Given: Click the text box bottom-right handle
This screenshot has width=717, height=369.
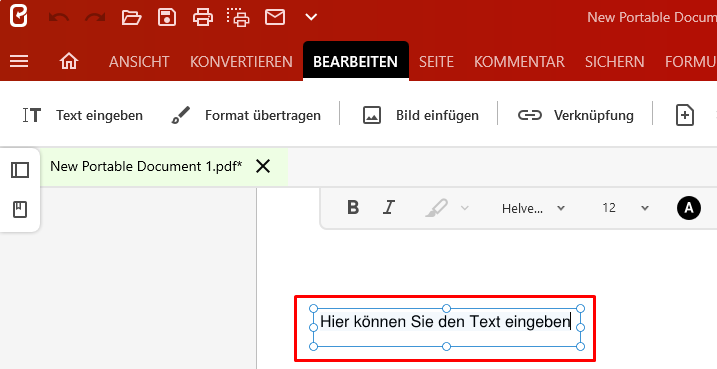Looking at the screenshot, I should click(580, 347).
